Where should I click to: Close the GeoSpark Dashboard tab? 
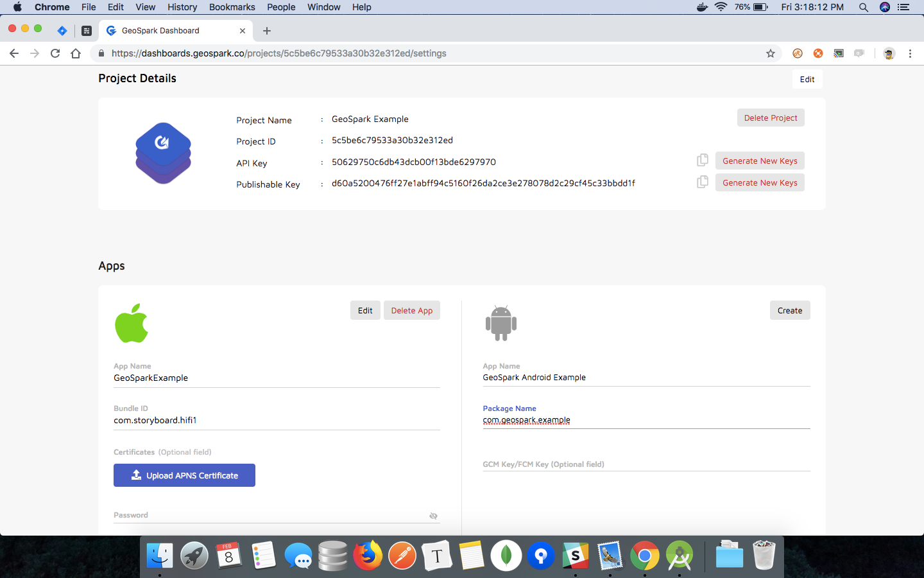243,31
